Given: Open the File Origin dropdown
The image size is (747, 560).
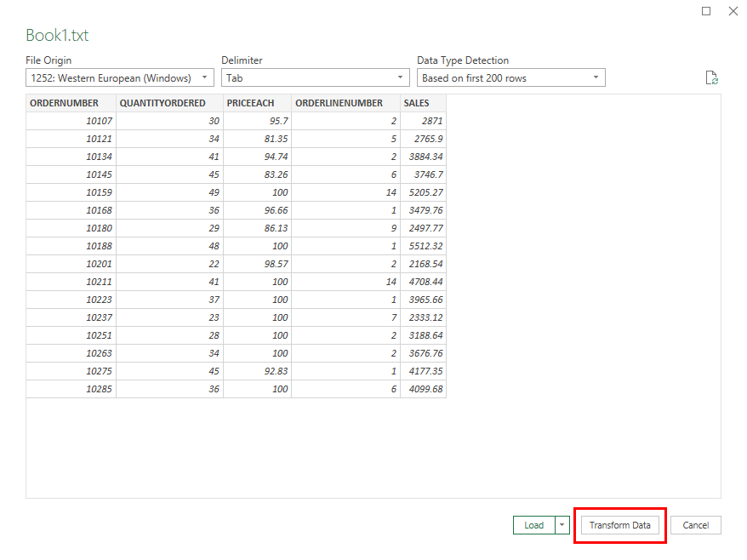Looking at the screenshot, I should (x=120, y=77).
